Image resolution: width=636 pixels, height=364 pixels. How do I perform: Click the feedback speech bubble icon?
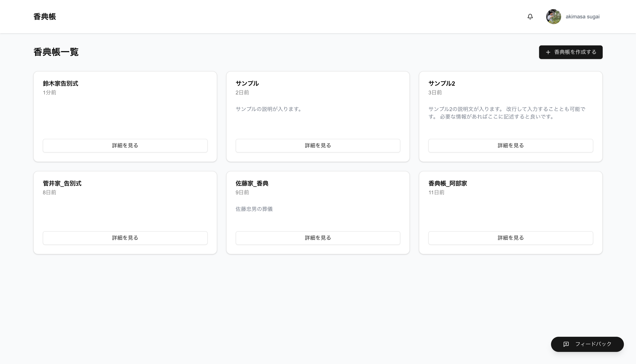pos(566,344)
